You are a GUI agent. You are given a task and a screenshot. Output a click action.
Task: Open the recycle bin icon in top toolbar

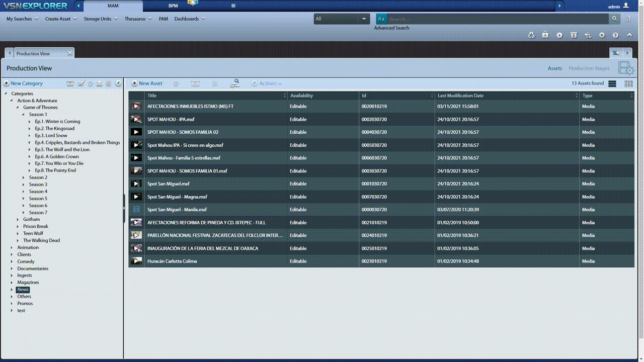click(531, 35)
